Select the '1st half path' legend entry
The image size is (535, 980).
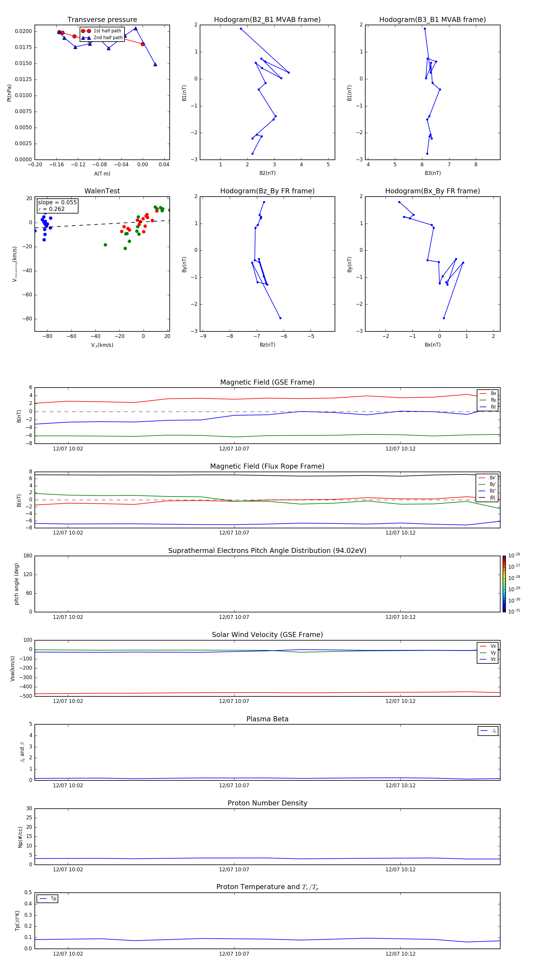pyautogui.click(x=102, y=31)
